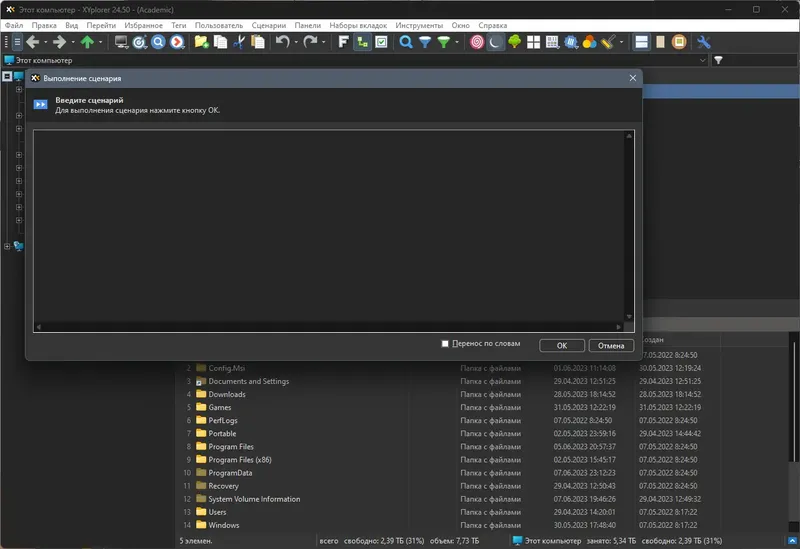Click the Отмена button
Screen dimensions: 800x549
[x=611, y=345]
